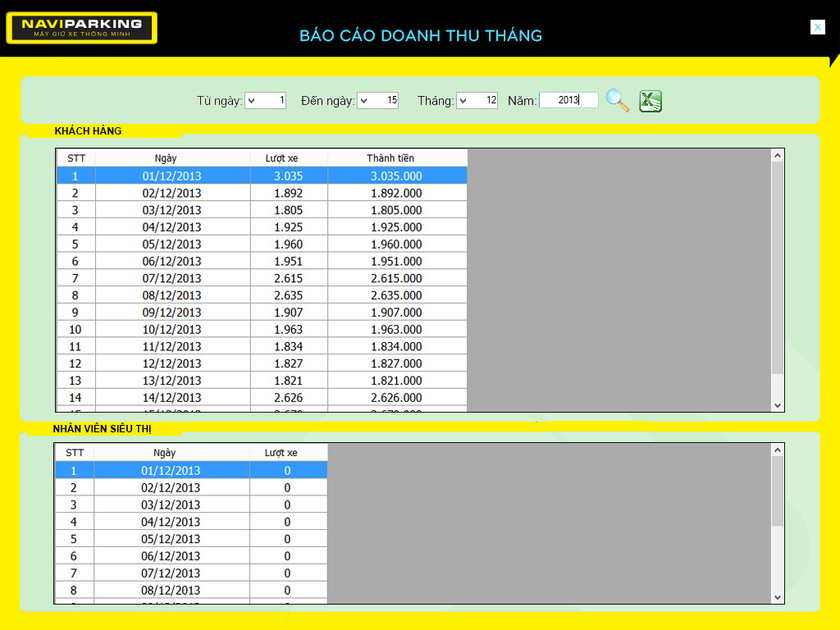Open the Từ ngày dropdown
840x630 pixels.
point(253,101)
